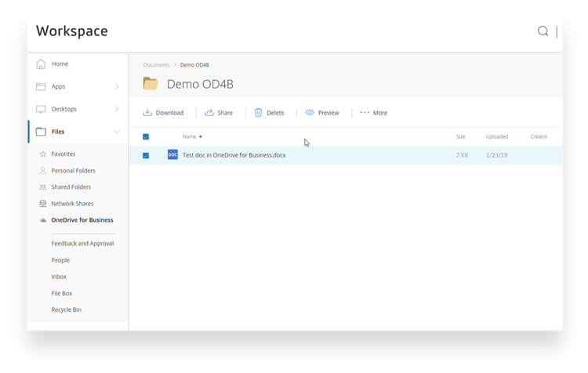Click the Delete button label
The image size is (588, 373).
point(275,113)
